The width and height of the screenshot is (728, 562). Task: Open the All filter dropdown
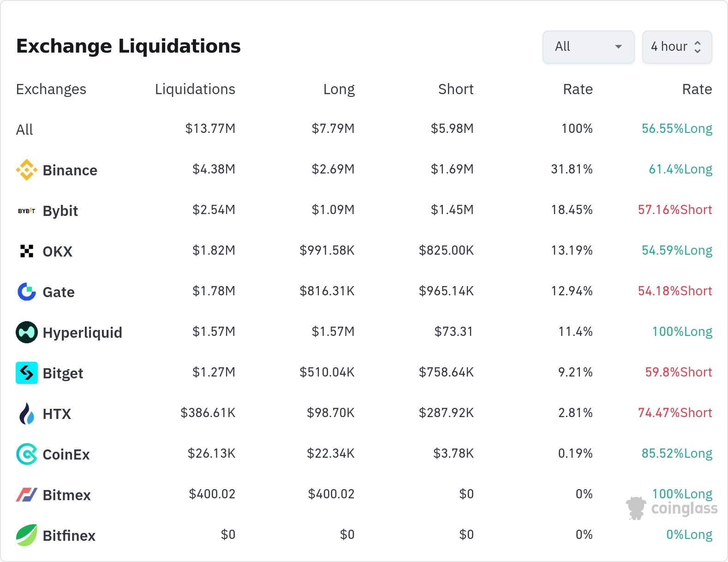tap(588, 47)
